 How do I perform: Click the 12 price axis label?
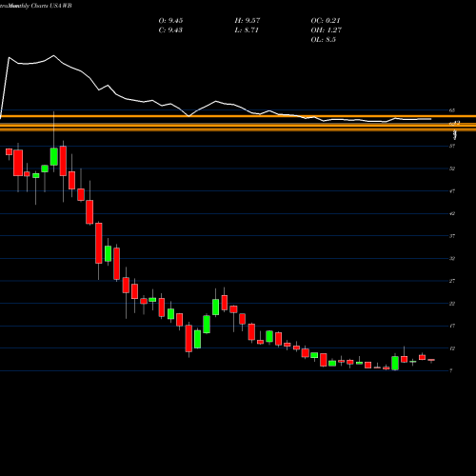pyautogui.click(x=452, y=348)
